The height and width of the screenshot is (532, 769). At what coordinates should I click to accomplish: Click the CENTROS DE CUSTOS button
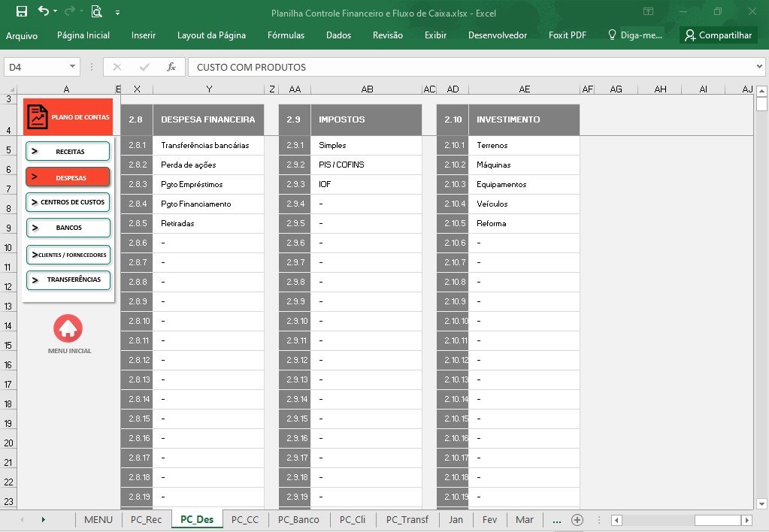68,202
